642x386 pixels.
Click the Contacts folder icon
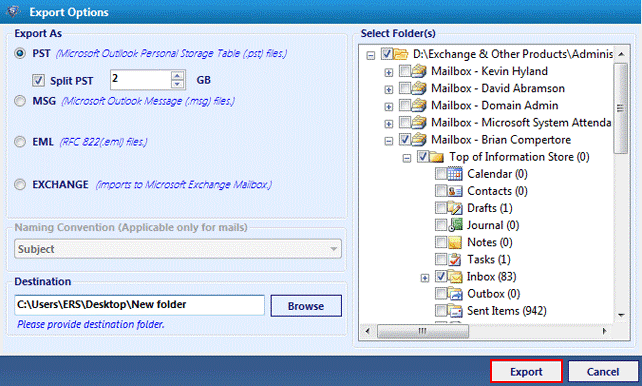point(455,192)
